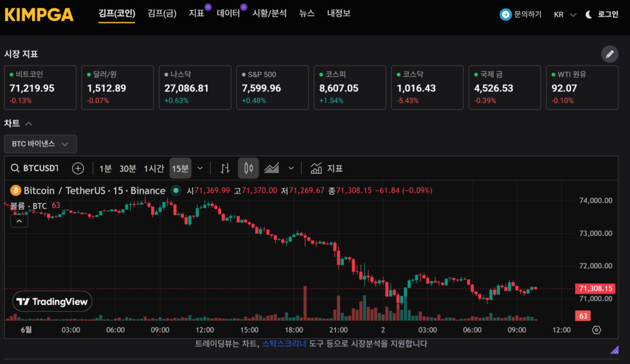Toggle dark mode moon icon
The image size is (630, 364).
589,14
